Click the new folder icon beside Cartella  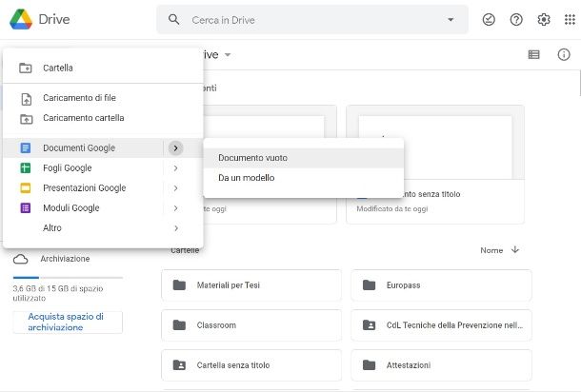point(26,68)
